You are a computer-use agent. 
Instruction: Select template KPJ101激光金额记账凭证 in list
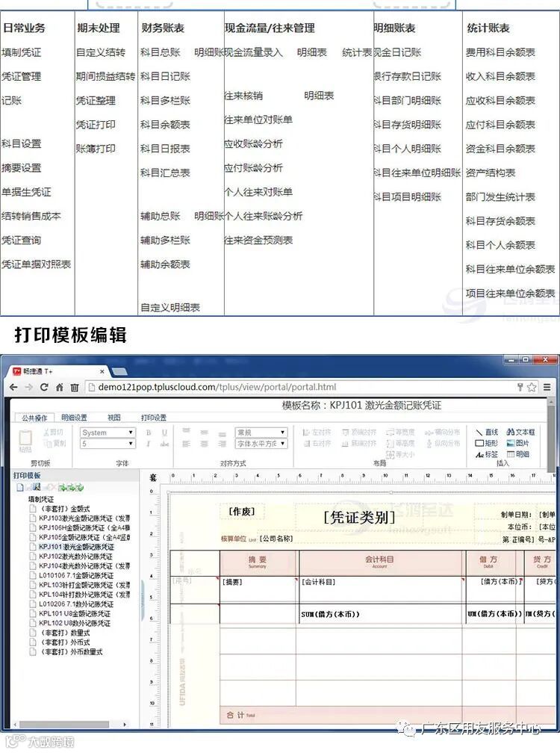coord(76,547)
